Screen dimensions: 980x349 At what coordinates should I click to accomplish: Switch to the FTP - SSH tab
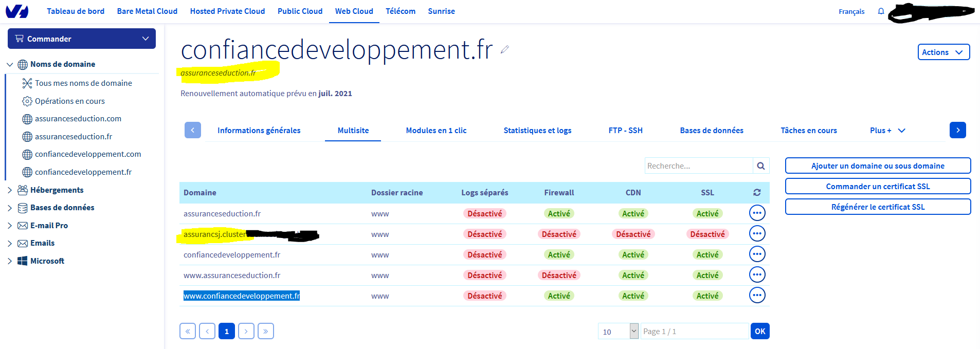pyautogui.click(x=625, y=131)
